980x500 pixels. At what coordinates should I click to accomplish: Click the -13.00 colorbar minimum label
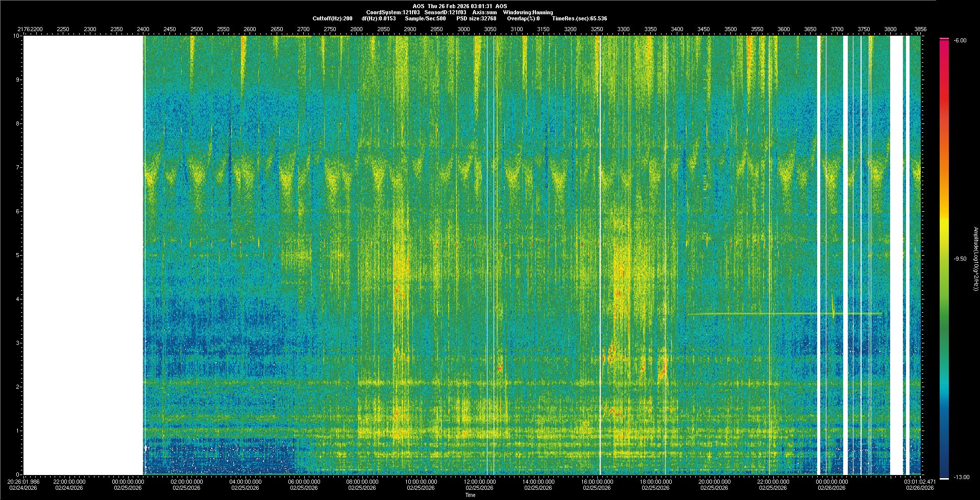[x=962, y=477]
